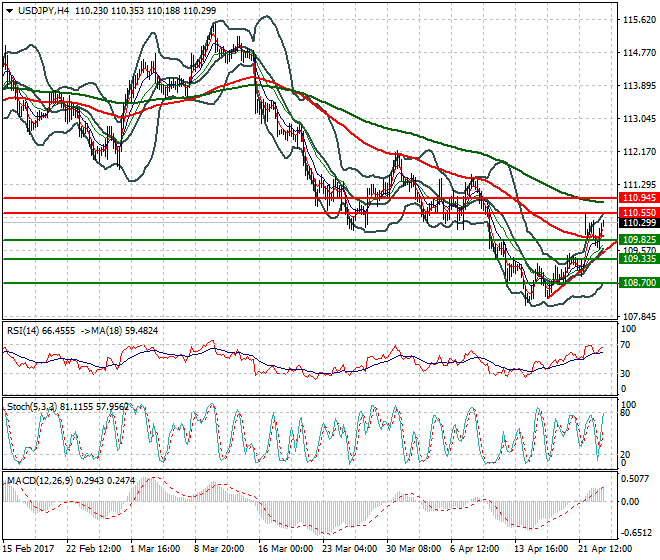The width and height of the screenshot is (660, 560).
Task: Click the 115.625 price scale value
Action: 637,20
